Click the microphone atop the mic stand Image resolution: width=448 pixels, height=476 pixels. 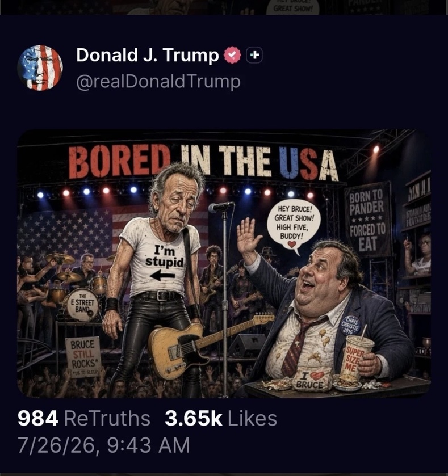point(221,207)
